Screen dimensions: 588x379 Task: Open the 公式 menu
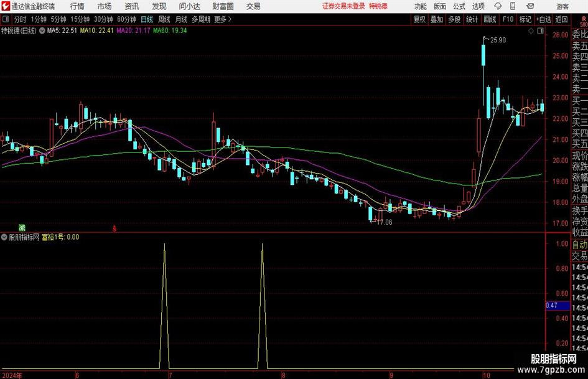tap(459, 6)
